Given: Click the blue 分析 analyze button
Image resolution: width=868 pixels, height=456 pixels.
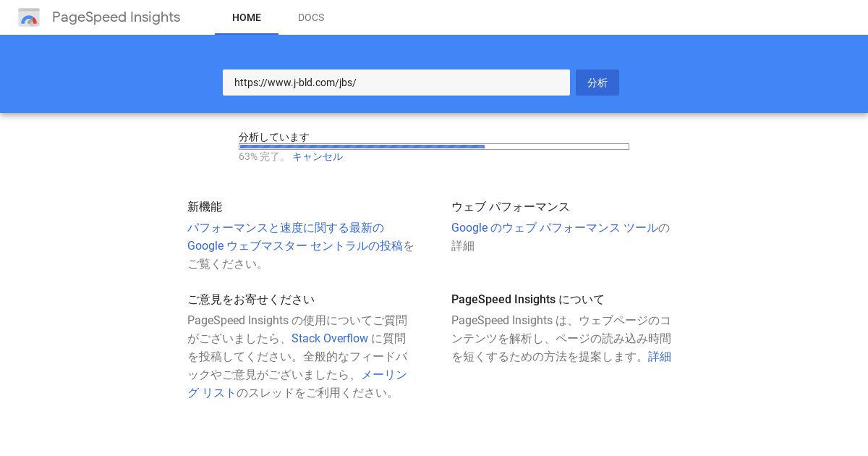Looking at the screenshot, I should 597,83.
